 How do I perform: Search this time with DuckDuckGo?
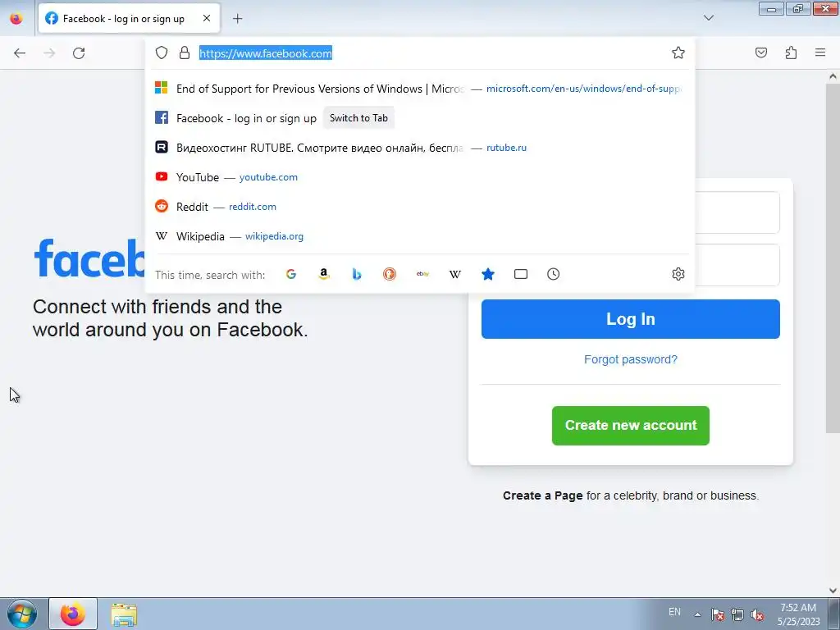(x=390, y=274)
